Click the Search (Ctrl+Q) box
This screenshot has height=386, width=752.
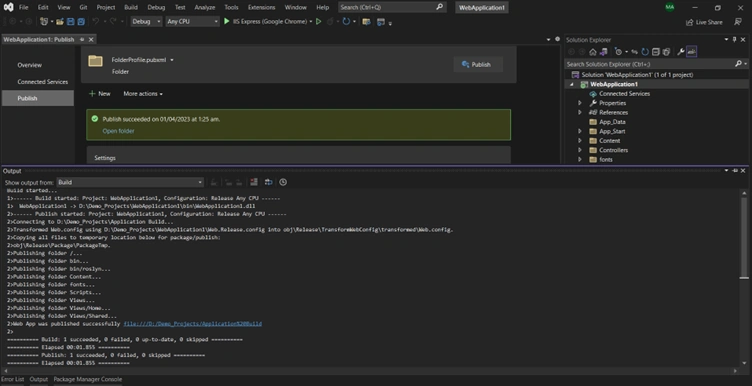[392, 7]
